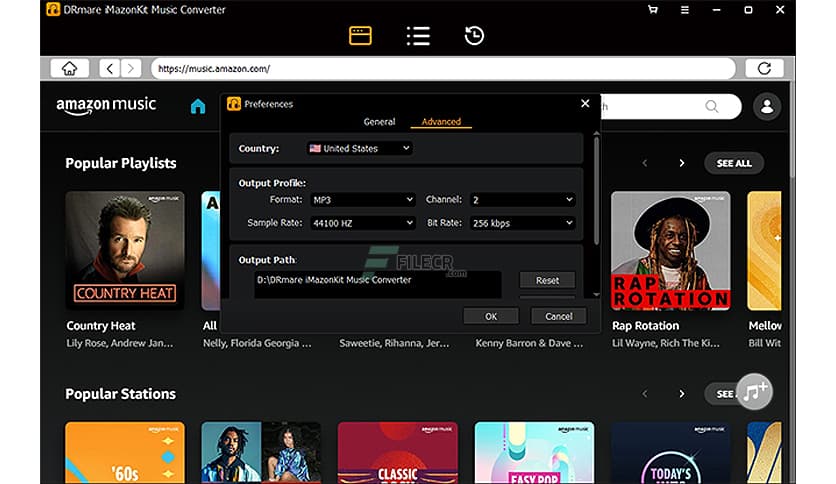
Task: Click the URL address bar
Action: (x=444, y=68)
